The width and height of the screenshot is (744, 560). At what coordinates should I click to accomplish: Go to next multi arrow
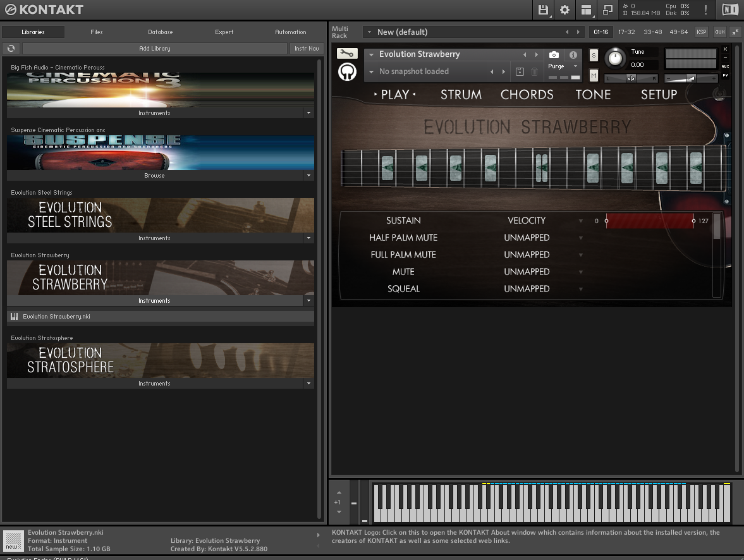pos(578,32)
